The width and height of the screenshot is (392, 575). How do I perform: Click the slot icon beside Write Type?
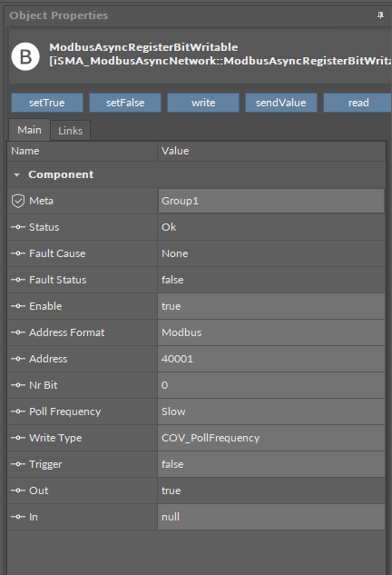tap(18, 438)
